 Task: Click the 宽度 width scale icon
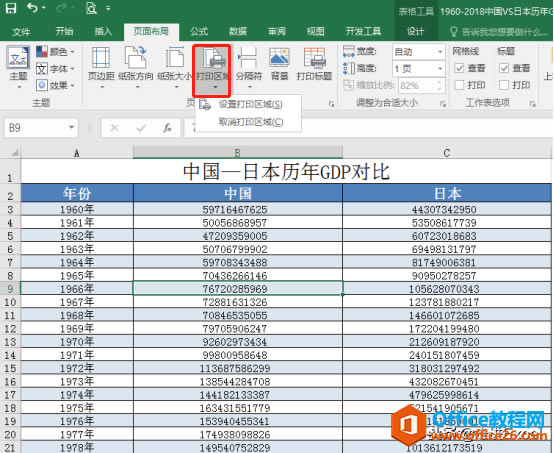coord(349,52)
